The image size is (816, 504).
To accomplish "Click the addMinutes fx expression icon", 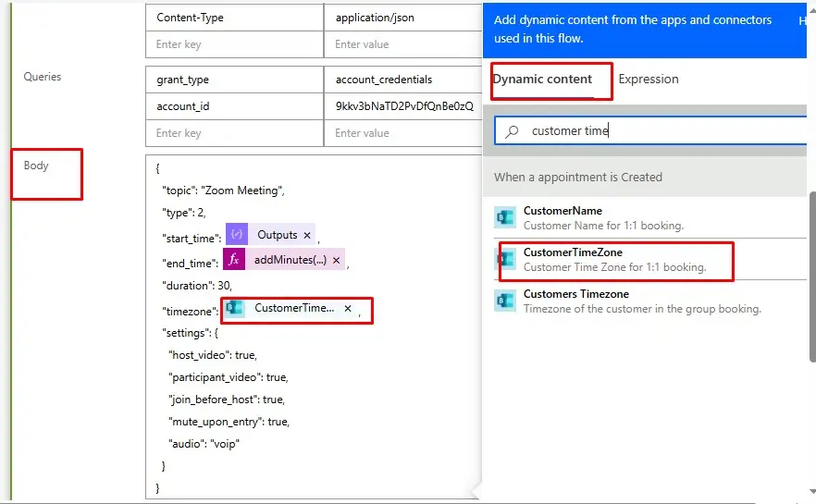I will point(234,260).
